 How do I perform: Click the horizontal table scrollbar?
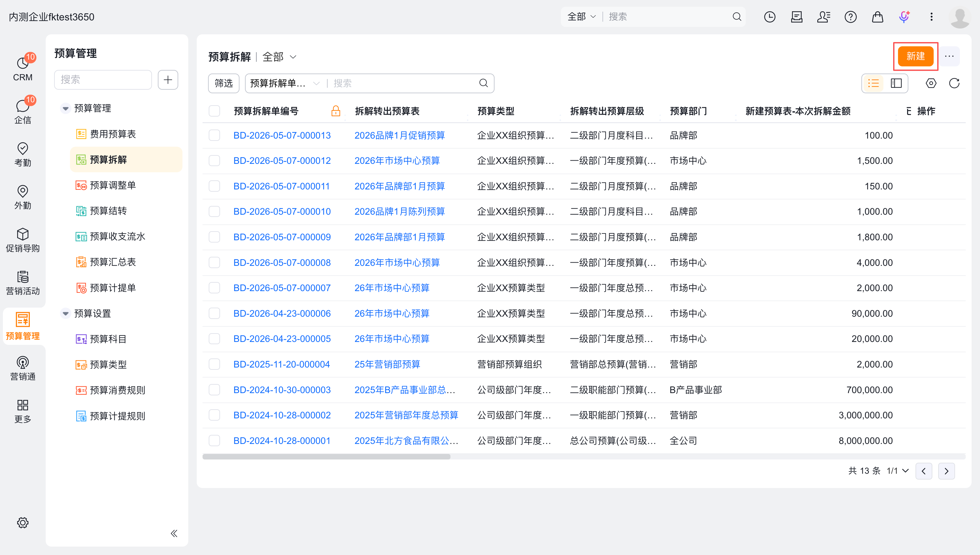[x=326, y=456]
